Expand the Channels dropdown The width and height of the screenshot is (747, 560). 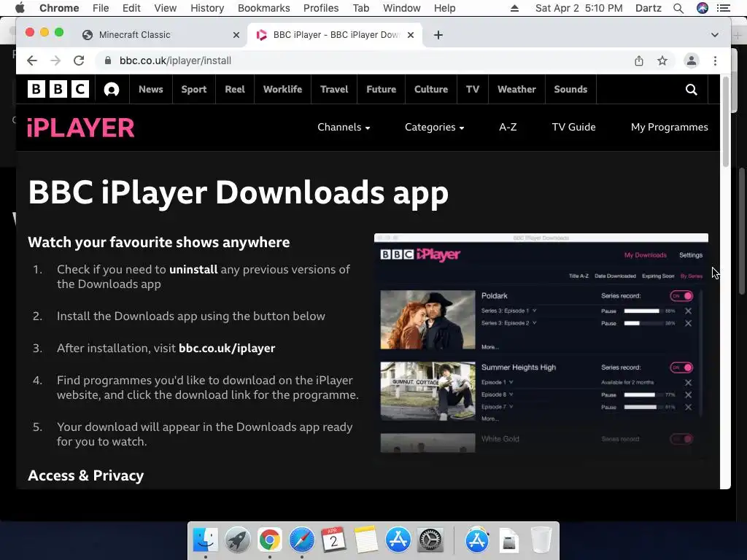pyautogui.click(x=344, y=127)
